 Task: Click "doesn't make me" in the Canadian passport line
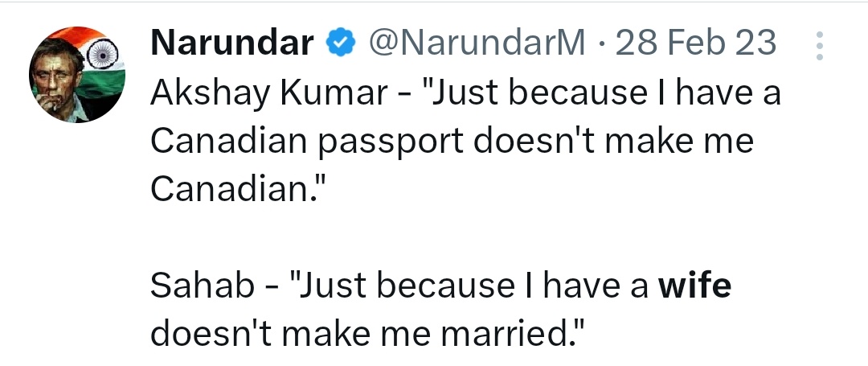click(x=612, y=143)
